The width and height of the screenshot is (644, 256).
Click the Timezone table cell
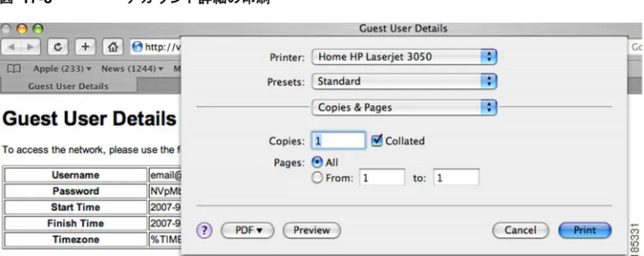point(76,239)
